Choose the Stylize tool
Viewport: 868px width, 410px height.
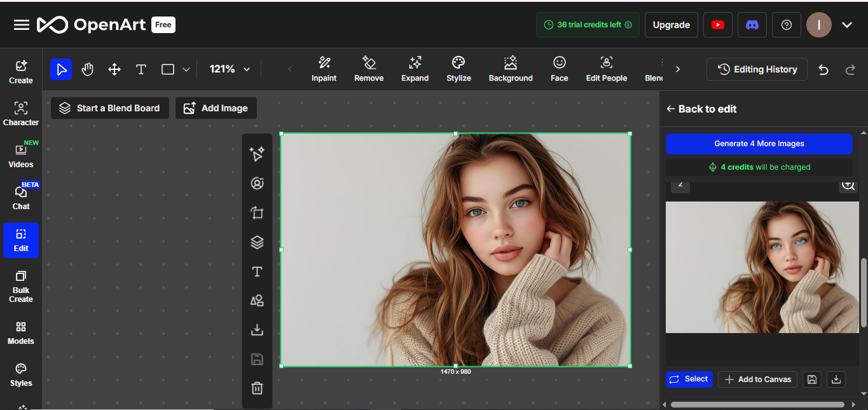click(x=458, y=69)
